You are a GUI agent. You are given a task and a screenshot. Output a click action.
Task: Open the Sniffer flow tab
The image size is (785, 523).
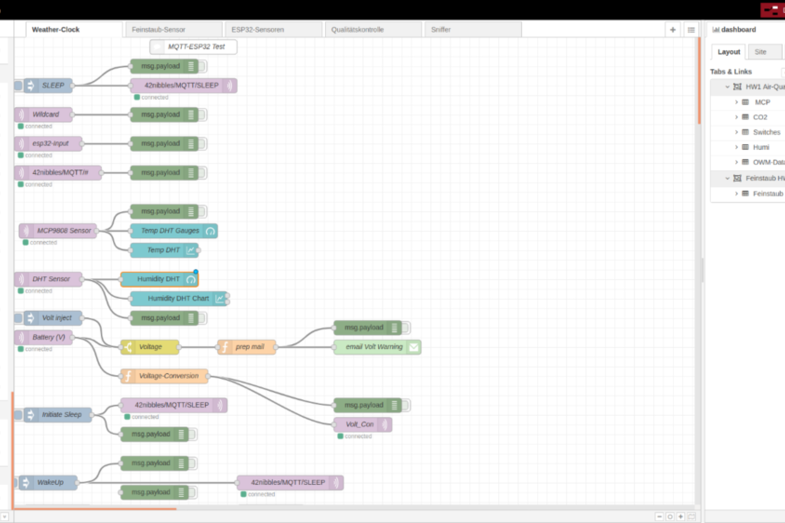coord(473,30)
